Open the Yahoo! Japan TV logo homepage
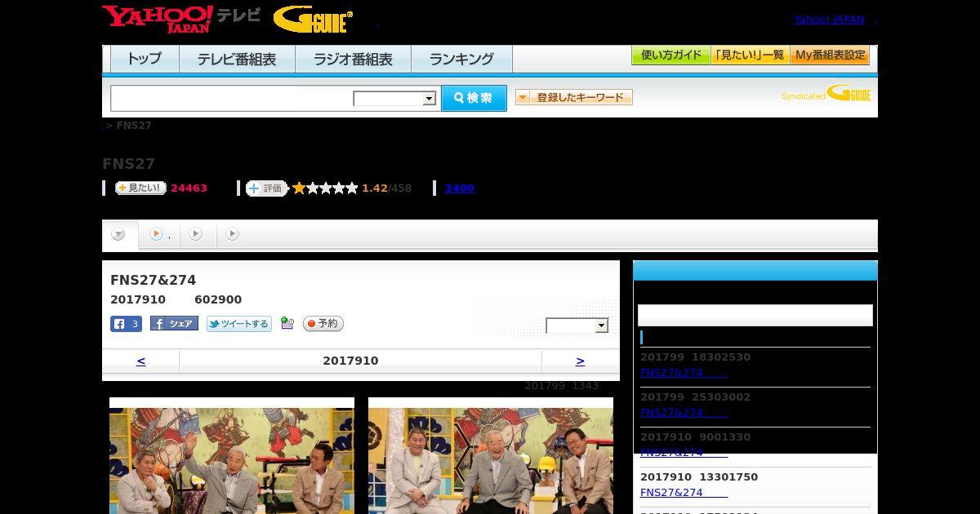The height and width of the screenshot is (514, 980). coord(181,18)
